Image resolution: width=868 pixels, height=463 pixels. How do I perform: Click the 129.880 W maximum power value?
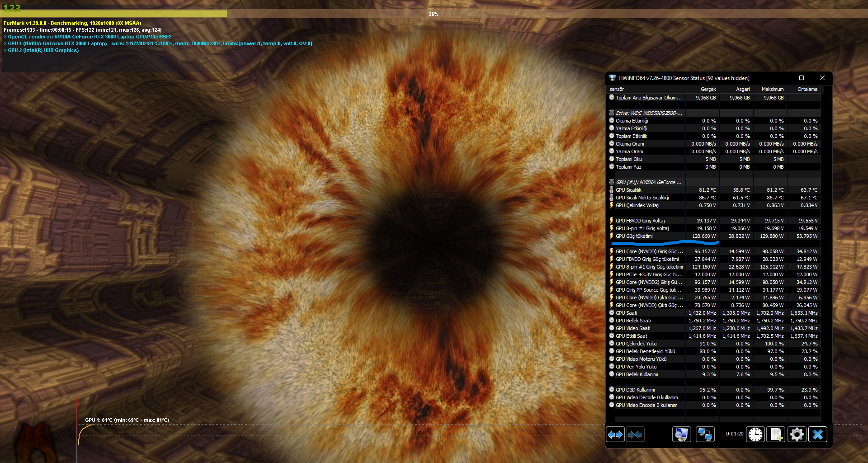(x=772, y=236)
